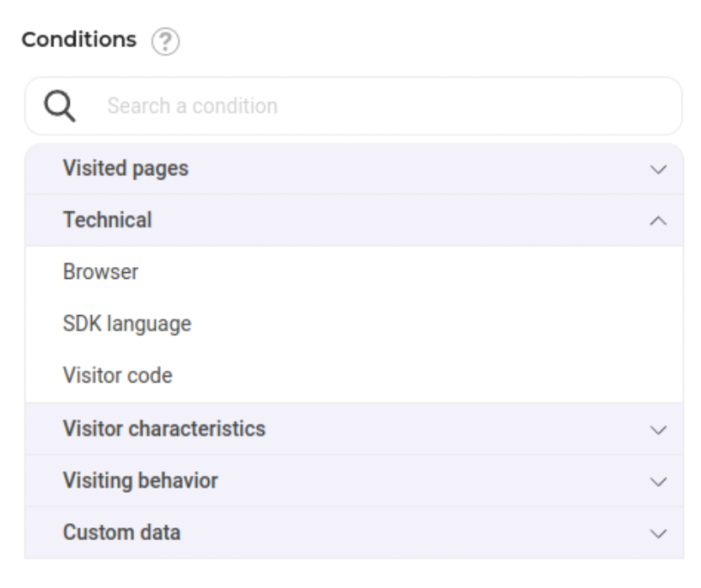This screenshot has width=701, height=588.
Task: Choose the Visitor code condition
Action: [354, 376]
